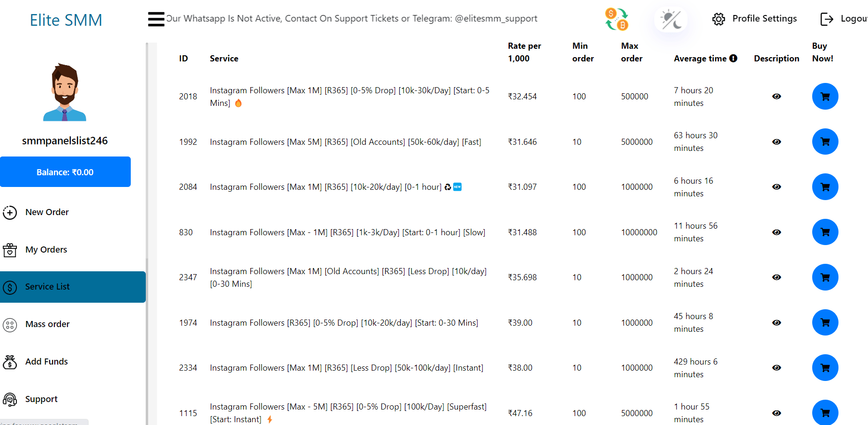Click cart button for service 2334
This screenshot has width=868, height=425.
(825, 368)
